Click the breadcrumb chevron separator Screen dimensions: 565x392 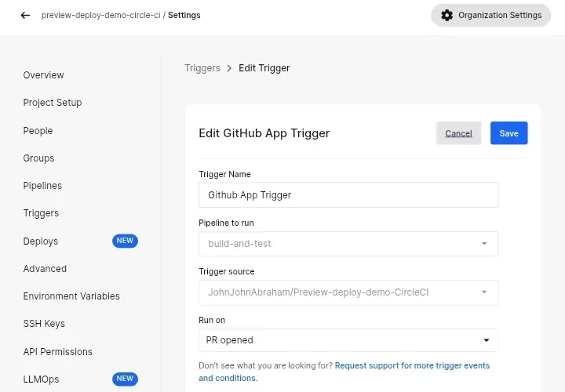229,68
